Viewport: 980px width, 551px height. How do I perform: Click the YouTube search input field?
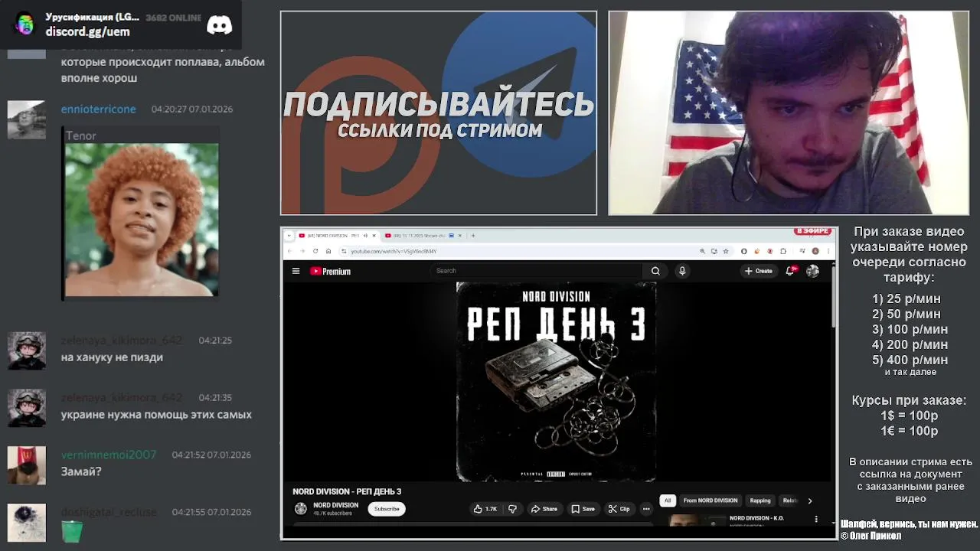pyautogui.click(x=536, y=271)
